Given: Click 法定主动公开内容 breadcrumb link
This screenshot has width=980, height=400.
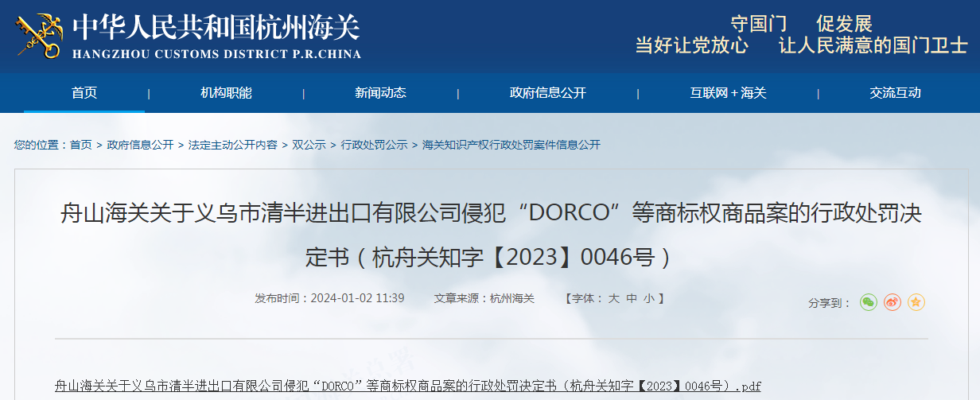Looking at the screenshot, I should pos(232,145).
